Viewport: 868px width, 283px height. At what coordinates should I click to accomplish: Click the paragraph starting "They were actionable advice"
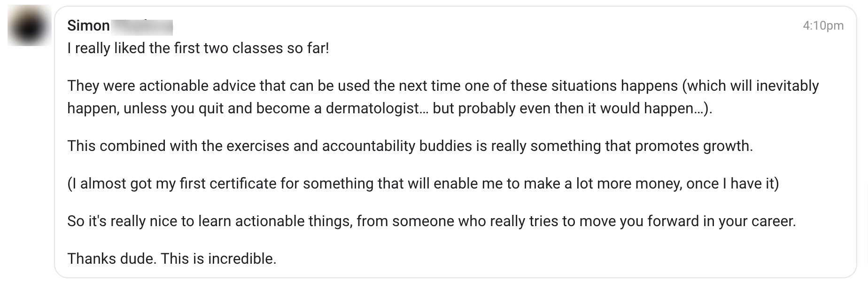tap(443, 97)
